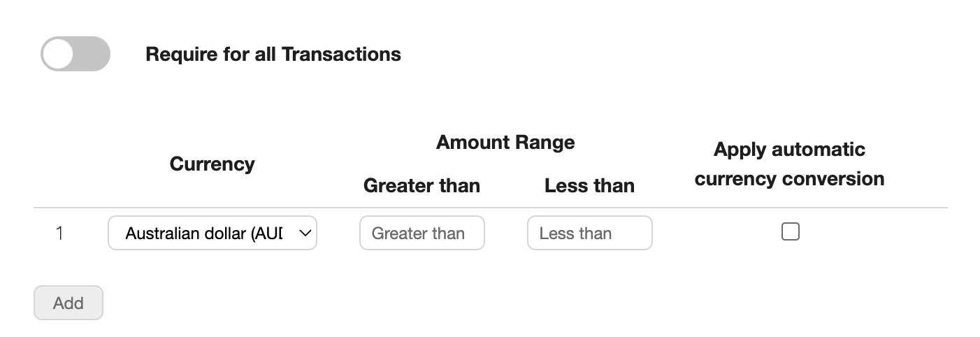The height and width of the screenshot is (337, 980).
Task: Expand the currency list showing Australian dollar (AUD)
Action: point(212,233)
